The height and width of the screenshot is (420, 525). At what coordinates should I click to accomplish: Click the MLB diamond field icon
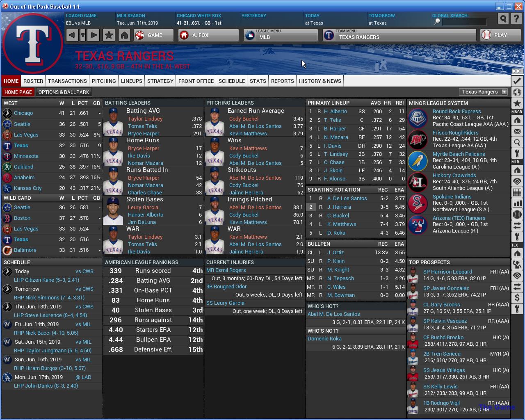coord(517,181)
